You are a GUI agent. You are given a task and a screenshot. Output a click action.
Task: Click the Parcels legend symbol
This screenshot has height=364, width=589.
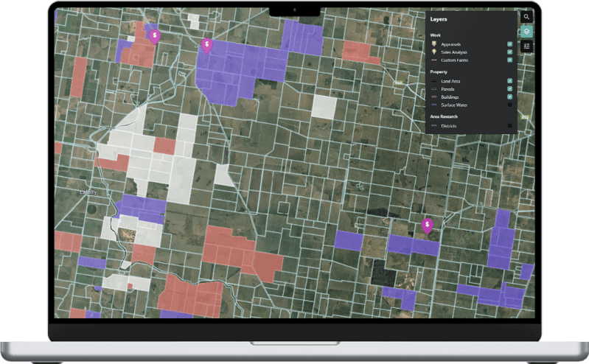pos(434,89)
